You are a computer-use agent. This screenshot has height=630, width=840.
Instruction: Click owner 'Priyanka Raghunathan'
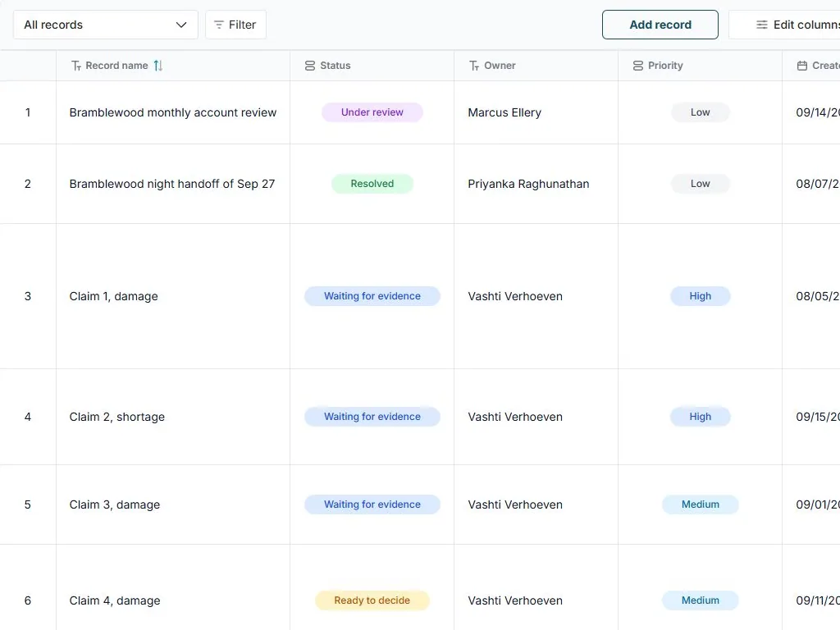coord(528,184)
